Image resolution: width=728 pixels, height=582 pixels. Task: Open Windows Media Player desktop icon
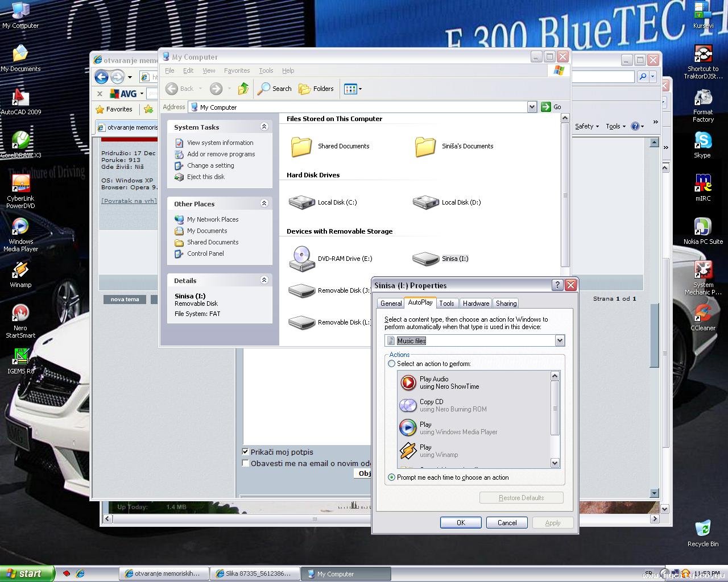coord(20,235)
